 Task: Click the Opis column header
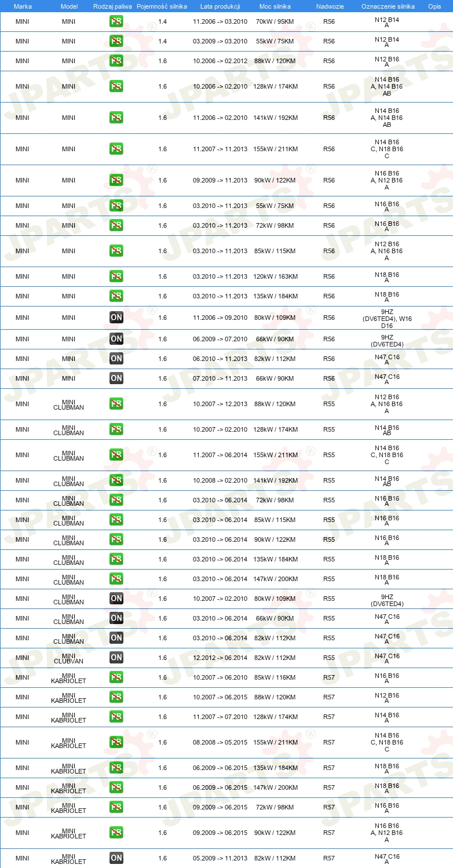coord(434,6)
